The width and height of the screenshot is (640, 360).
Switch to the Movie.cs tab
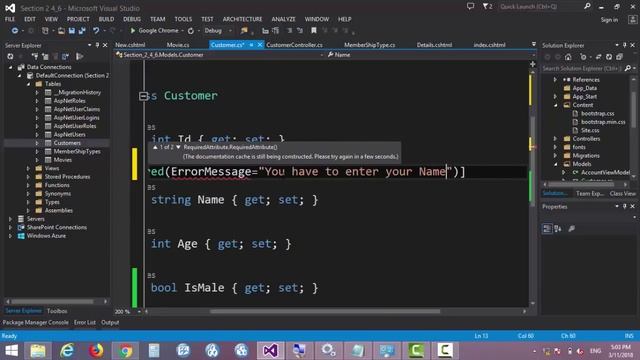(x=178, y=45)
